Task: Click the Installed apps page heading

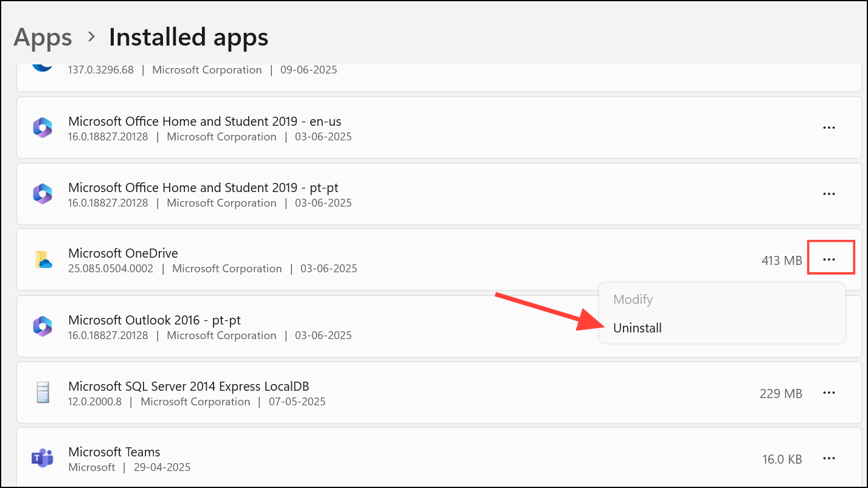Action: pos(189,38)
